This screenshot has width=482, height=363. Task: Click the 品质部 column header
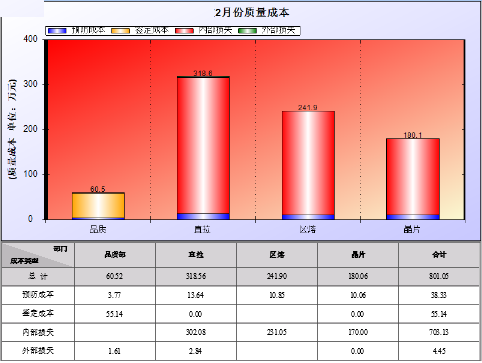(x=115, y=255)
